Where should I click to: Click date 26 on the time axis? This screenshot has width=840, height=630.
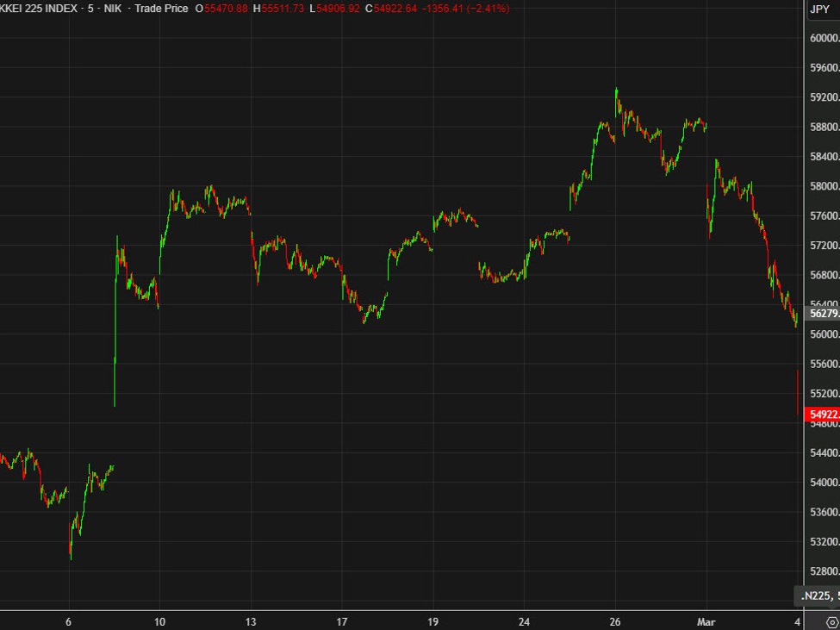(615, 621)
